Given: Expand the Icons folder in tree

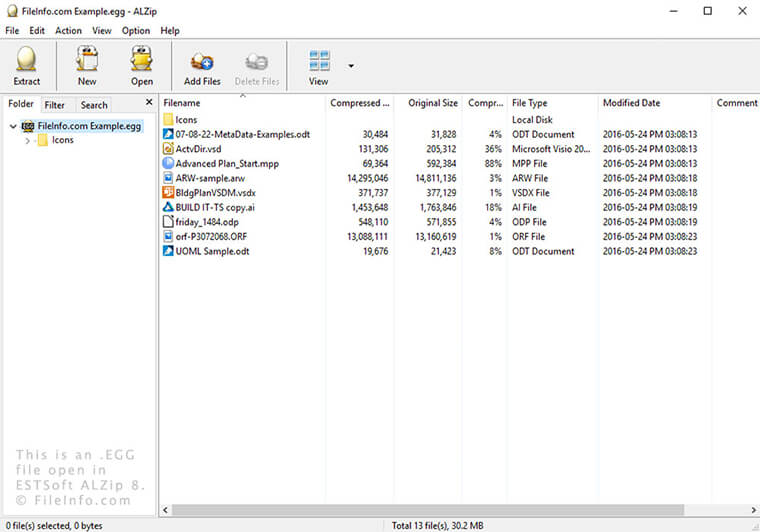Looking at the screenshot, I should [28, 141].
